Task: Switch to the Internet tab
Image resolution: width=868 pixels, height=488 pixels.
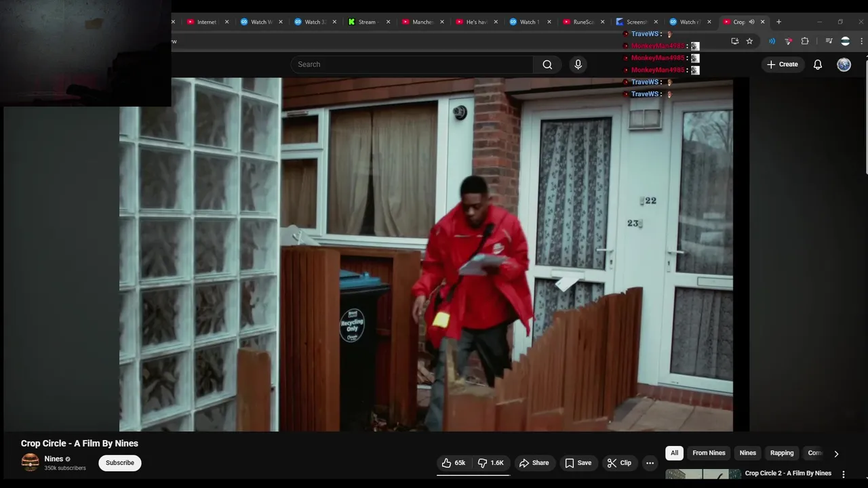Action: [x=206, y=22]
